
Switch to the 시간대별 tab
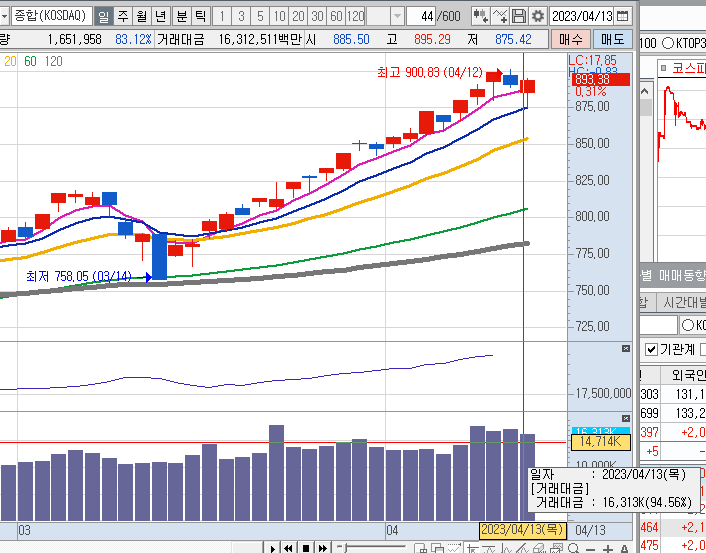click(x=684, y=302)
